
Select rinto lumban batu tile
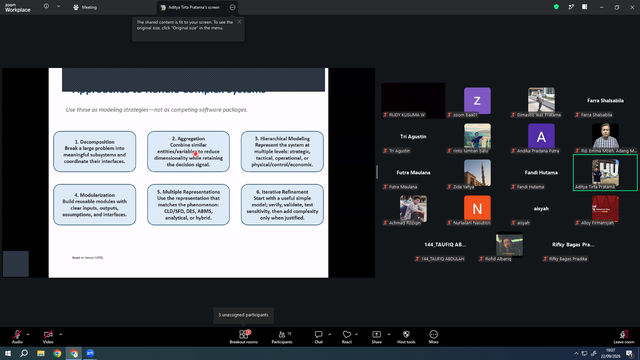tap(477, 137)
